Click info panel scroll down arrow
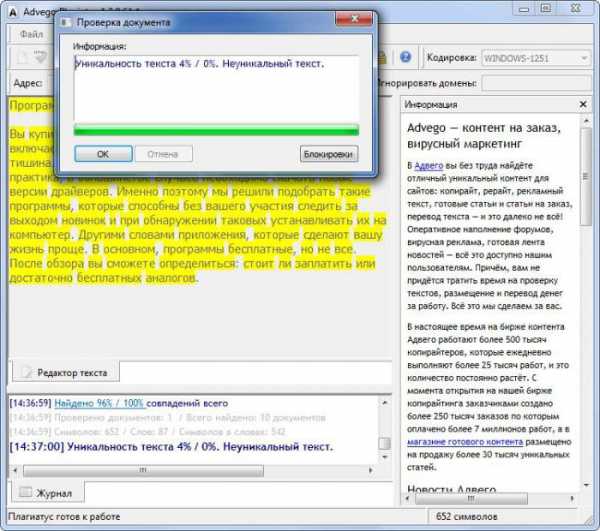The image size is (600, 531). pos(586,485)
